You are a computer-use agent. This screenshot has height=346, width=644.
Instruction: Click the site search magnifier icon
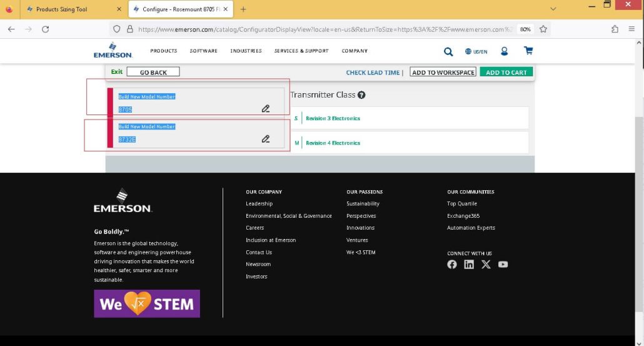coord(448,51)
